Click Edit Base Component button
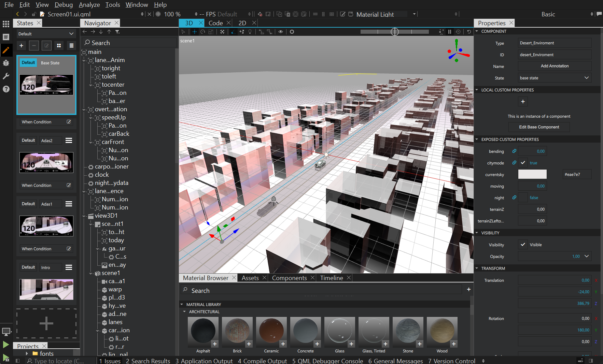 539,127
